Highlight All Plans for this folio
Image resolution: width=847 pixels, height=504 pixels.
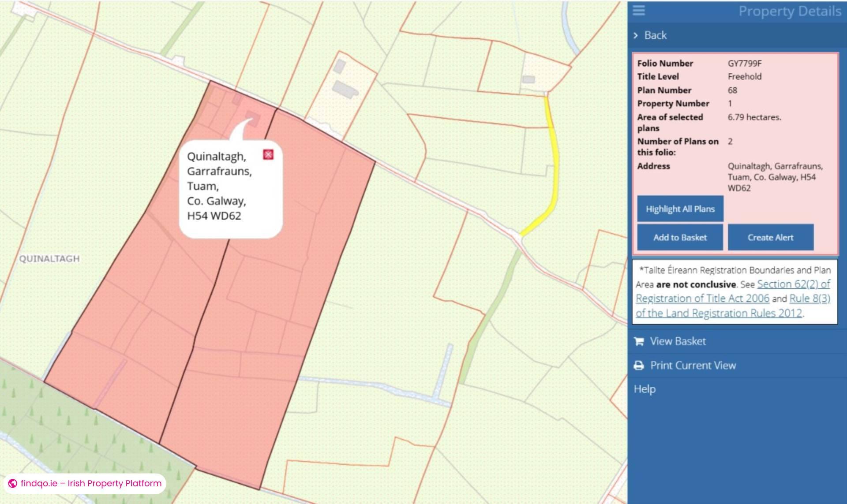(x=680, y=209)
